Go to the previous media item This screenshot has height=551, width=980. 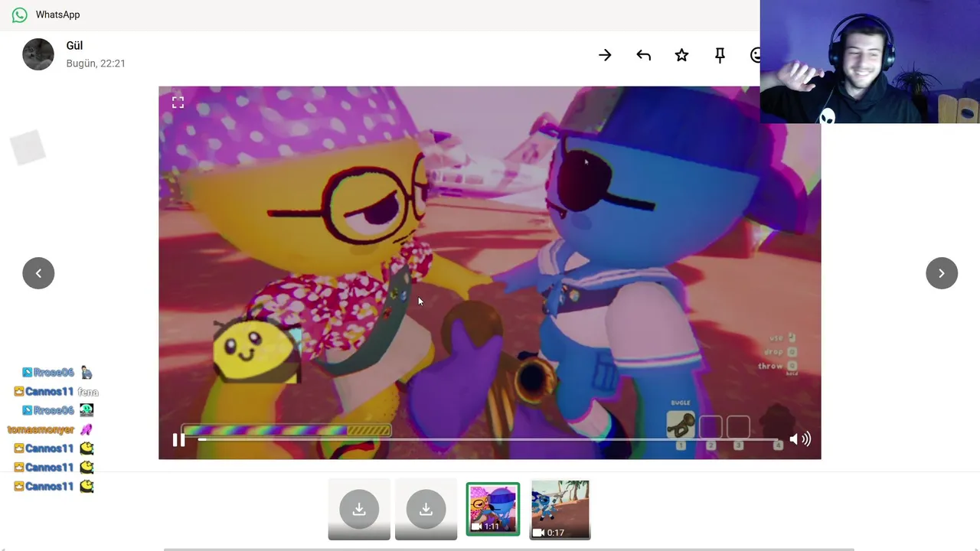38,273
